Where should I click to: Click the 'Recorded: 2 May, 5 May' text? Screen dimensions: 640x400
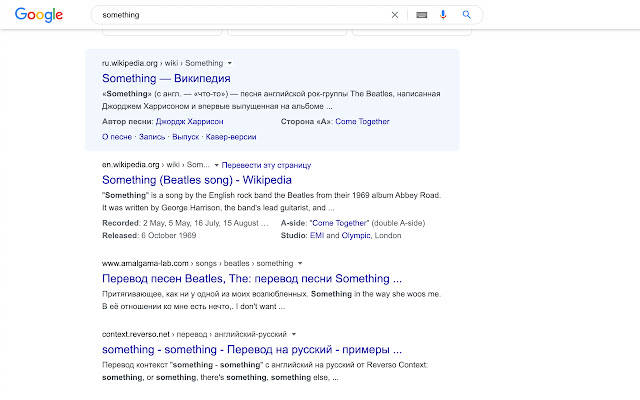[x=185, y=223]
